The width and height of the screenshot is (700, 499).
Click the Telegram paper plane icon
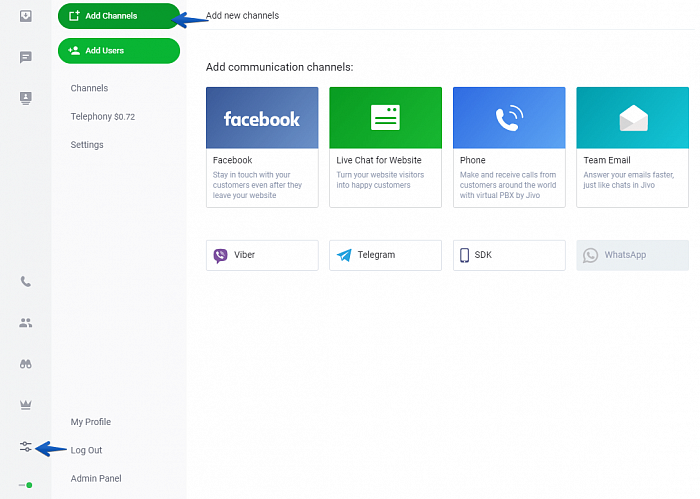coord(344,255)
